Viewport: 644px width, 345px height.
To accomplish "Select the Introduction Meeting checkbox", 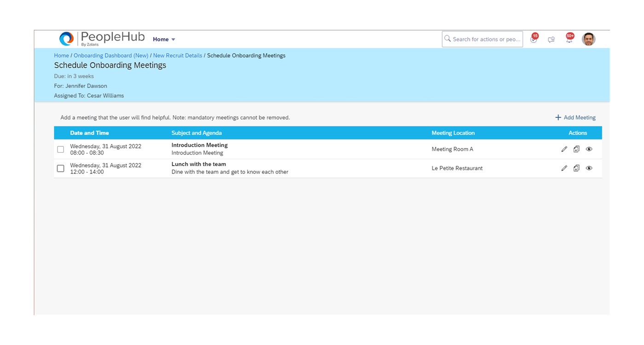I will (60, 149).
